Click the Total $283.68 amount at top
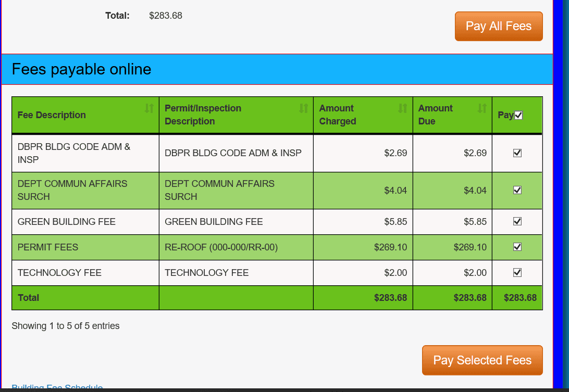The width and height of the screenshot is (569, 392). [166, 16]
